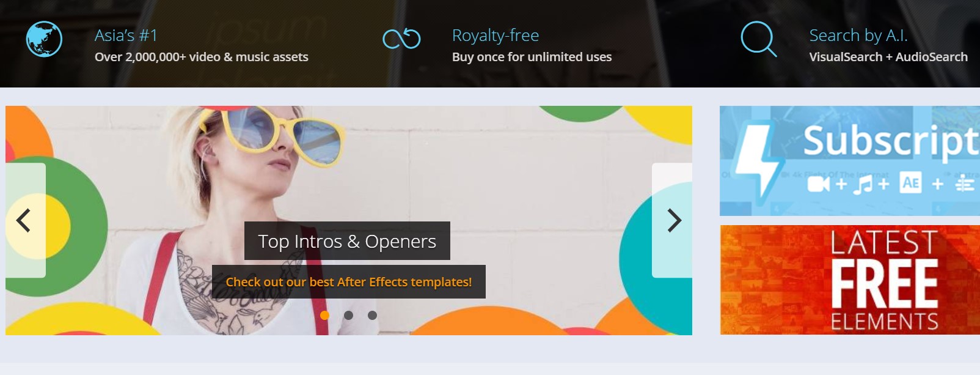
Task: Click the music note icon in Subscription banner
Action: (864, 184)
